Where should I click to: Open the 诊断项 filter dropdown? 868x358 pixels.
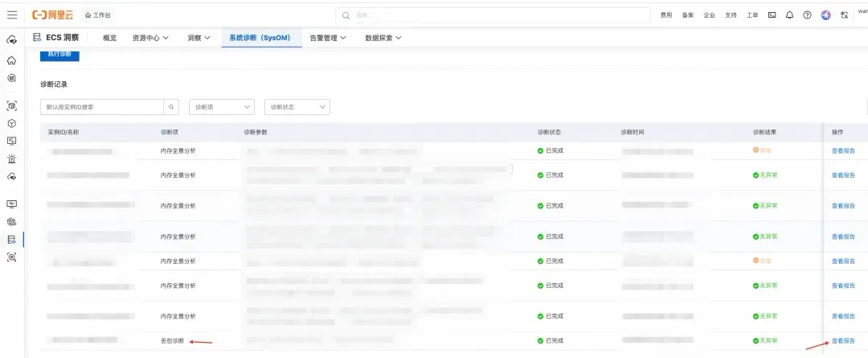click(222, 107)
